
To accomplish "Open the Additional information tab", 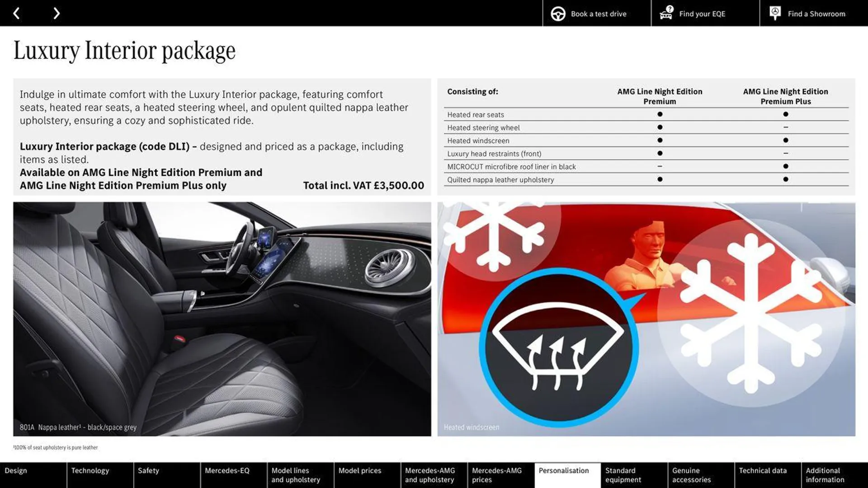I will click(835, 475).
